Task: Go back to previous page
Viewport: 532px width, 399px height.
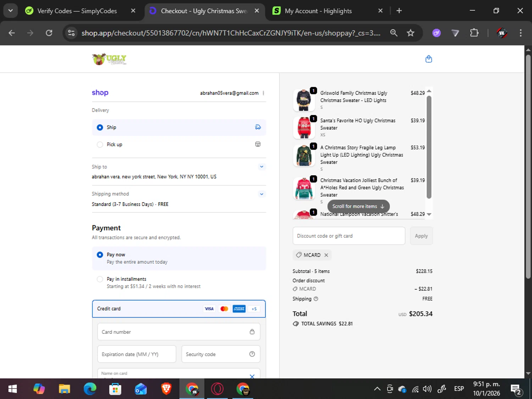Action: pos(12,33)
